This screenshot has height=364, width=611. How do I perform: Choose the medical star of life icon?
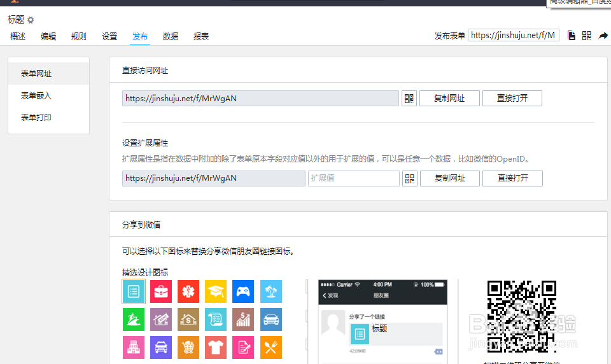pos(188,291)
